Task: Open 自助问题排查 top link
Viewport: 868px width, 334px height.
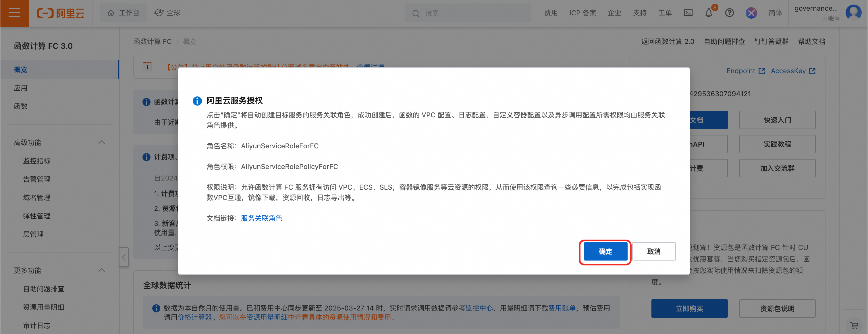Action: pos(724,41)
